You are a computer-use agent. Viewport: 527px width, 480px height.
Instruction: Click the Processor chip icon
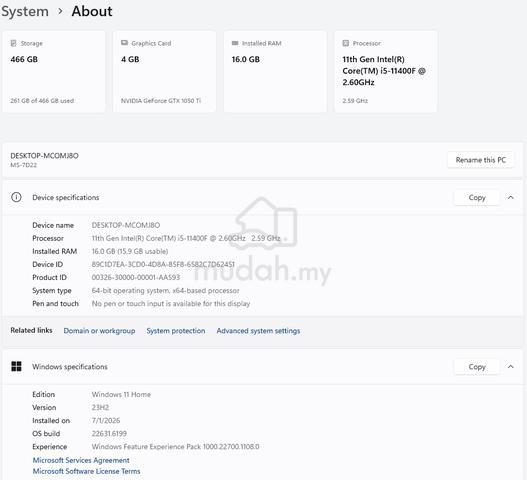(x=346, y=43)
